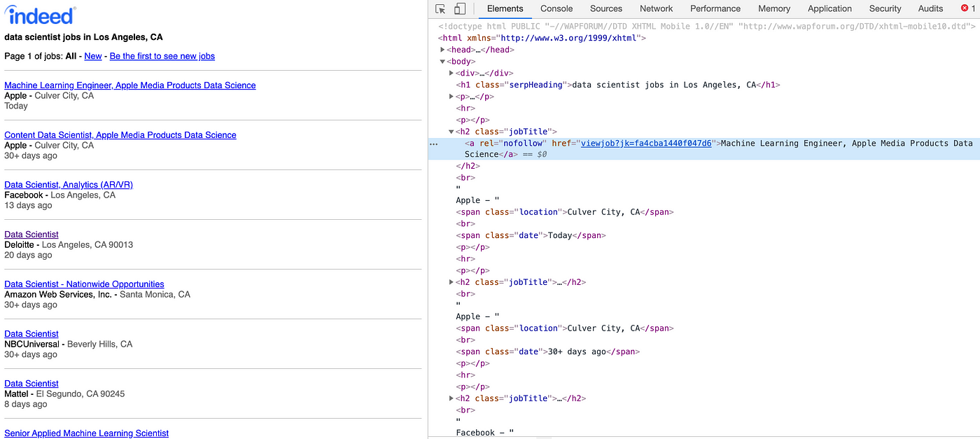The width and height of the screenshot is (980, 439).
Task: Collapse the body node
Action: [x=442, y=62]
